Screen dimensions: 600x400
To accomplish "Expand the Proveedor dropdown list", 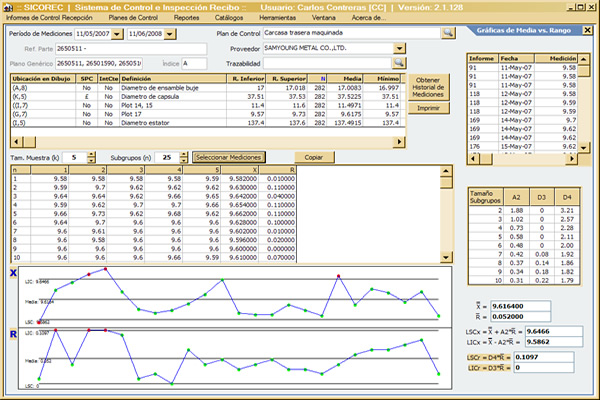I will point(401,47).
